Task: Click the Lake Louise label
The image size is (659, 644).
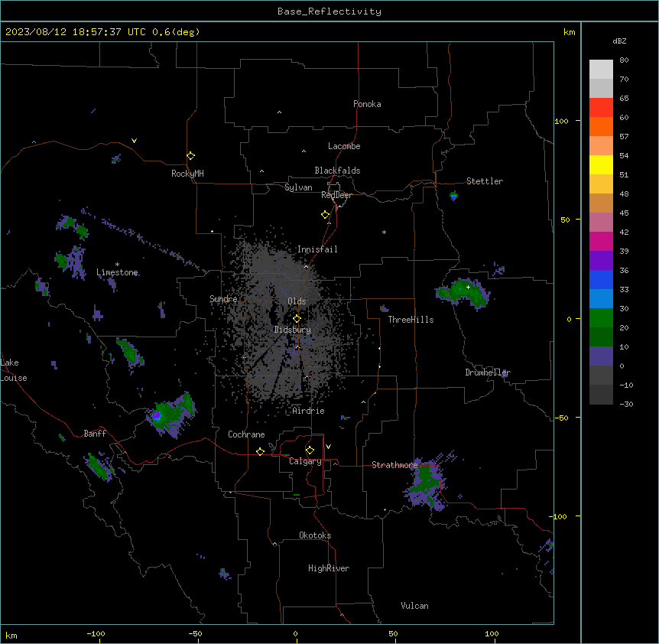Action: click(x=14, y=370)
